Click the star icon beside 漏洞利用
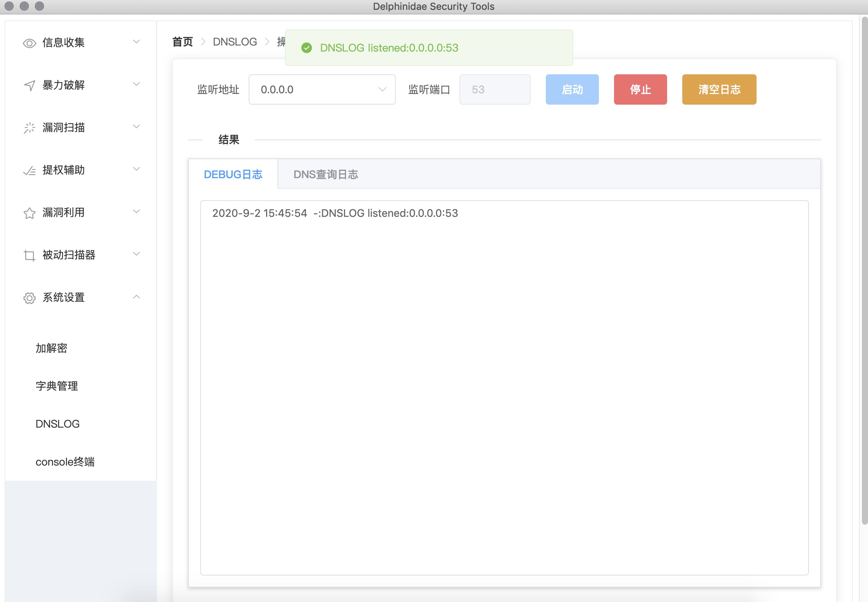This screenshot has height=602, width=868. click(29, 213)
